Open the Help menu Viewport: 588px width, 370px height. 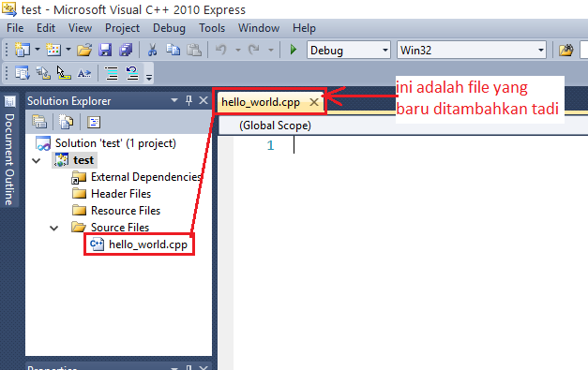pyautogui.click(x=304, y=28)
